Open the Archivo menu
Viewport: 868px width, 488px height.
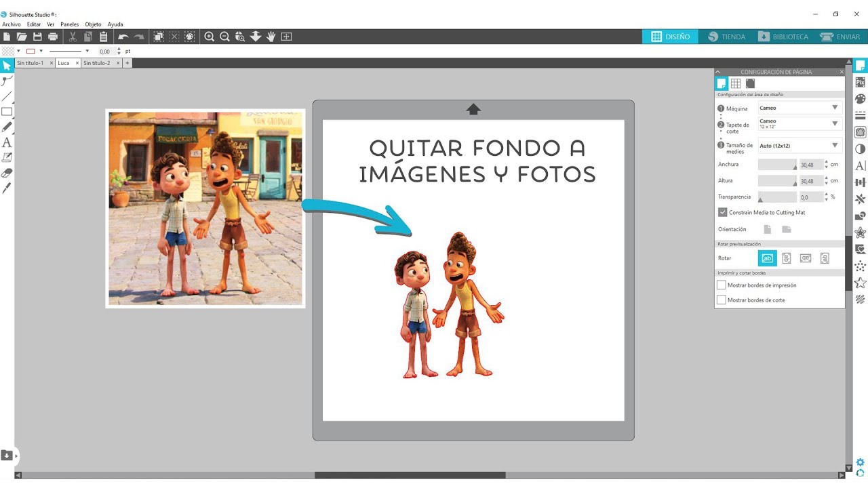(12, 24)
